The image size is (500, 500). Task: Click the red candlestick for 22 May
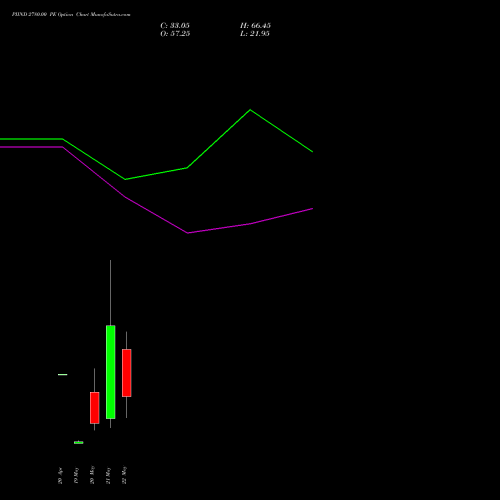[x=127, y=373]
